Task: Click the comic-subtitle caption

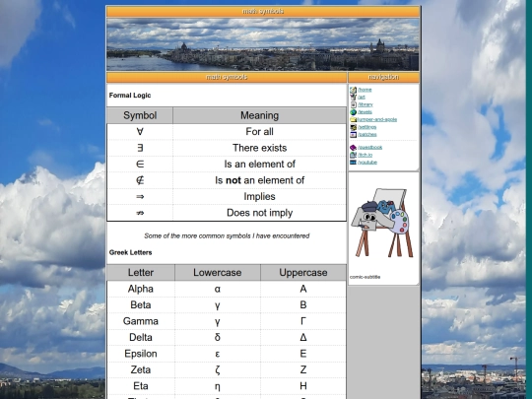Action: pyautogui.click(x=366, y=277)
